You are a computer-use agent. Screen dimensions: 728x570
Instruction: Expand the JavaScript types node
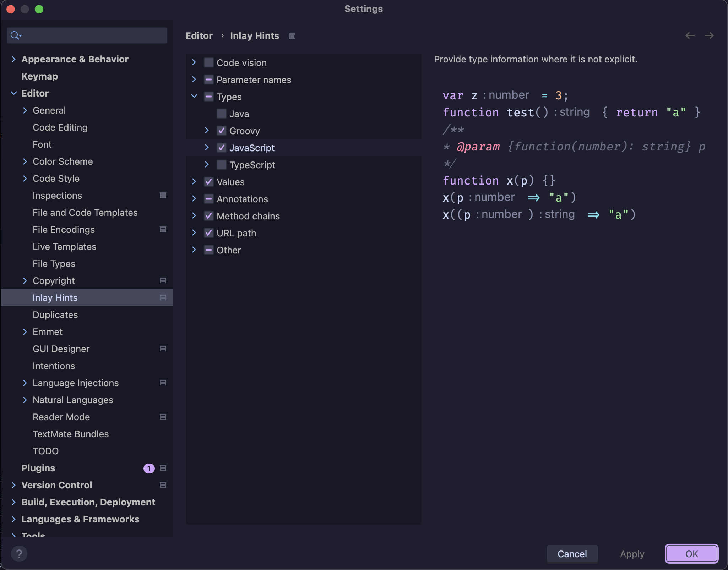(207, 148)
